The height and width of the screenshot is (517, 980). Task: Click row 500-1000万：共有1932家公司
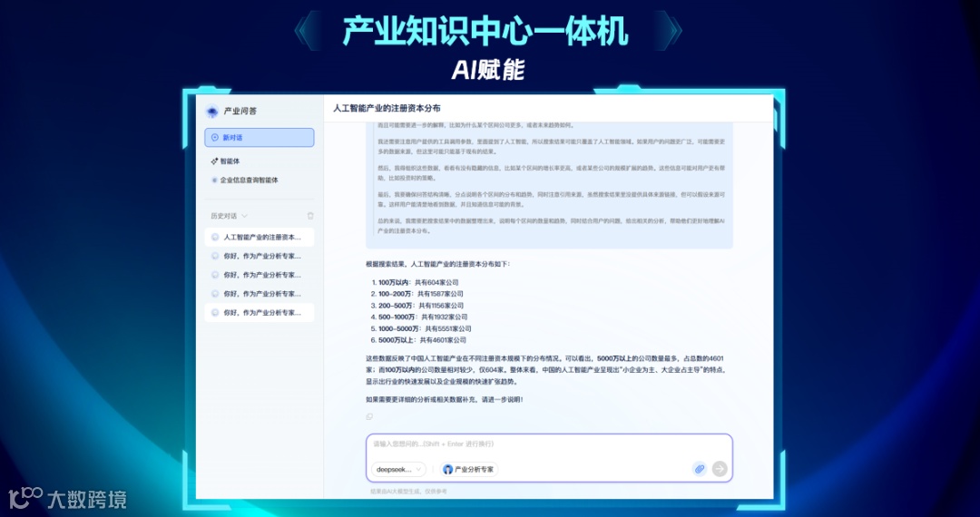coord(419,317)
